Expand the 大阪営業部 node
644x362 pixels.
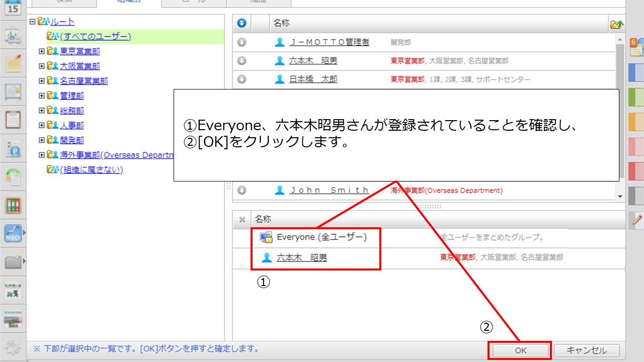click(42, 66)
